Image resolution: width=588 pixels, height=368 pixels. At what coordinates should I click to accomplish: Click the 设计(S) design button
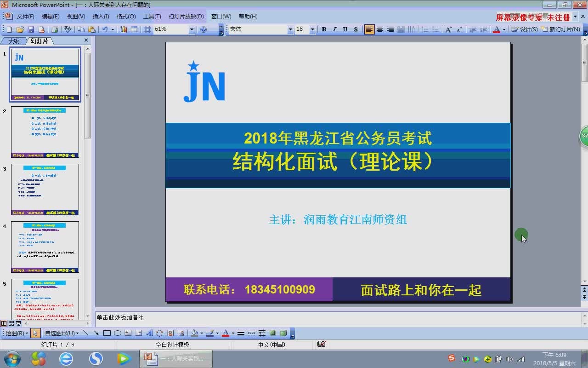point(525,29)
